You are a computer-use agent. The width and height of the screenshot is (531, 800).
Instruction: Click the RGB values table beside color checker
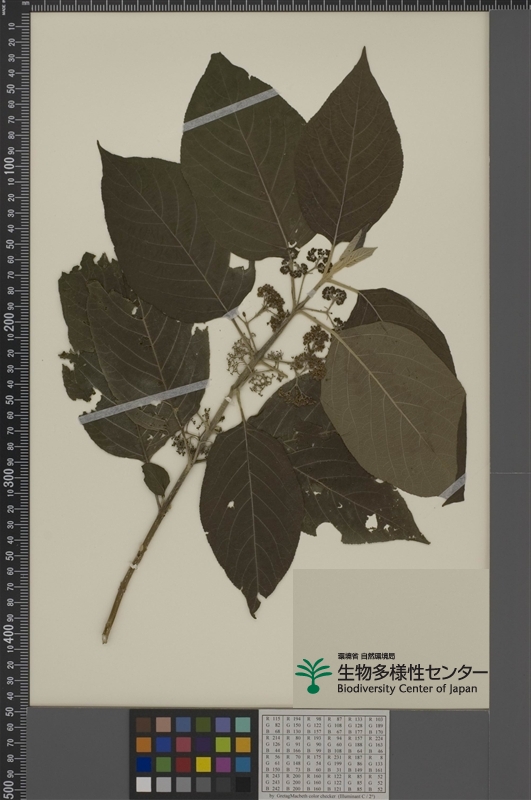click(324, 754)
